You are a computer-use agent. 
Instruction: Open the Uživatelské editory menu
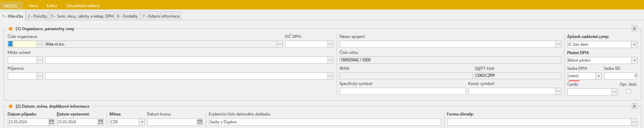tap(83, 6)
